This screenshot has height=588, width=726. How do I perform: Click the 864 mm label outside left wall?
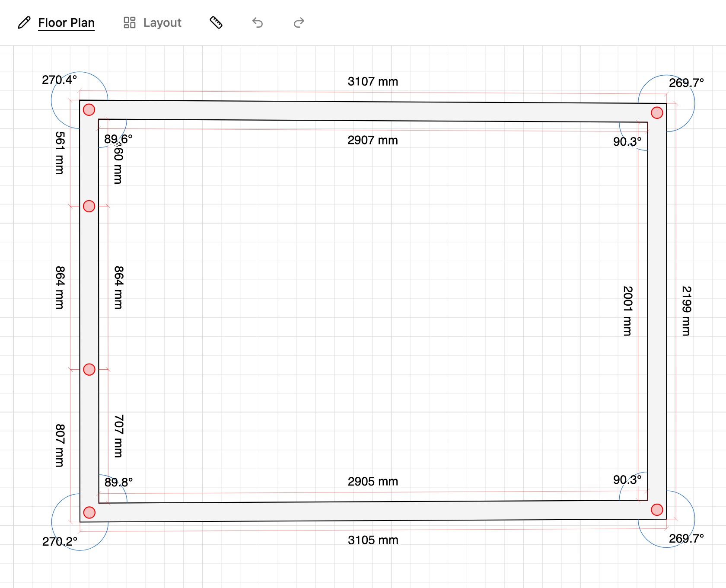tap(60, 288)
